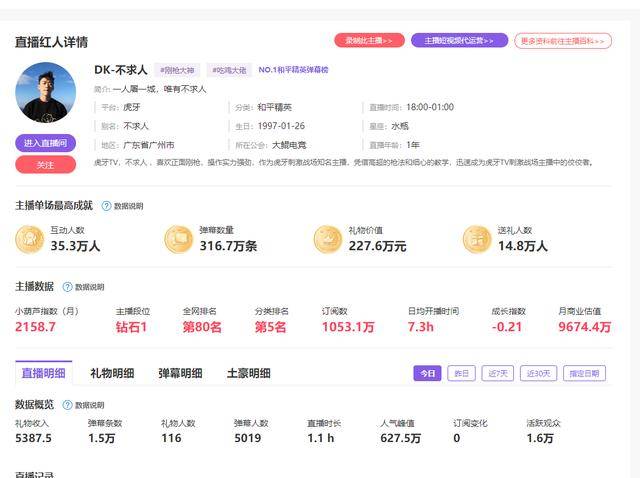640x478 pixels.
Task: Open 数据说明 help icon beside 数据概览
Action: [x=68, y=405]
